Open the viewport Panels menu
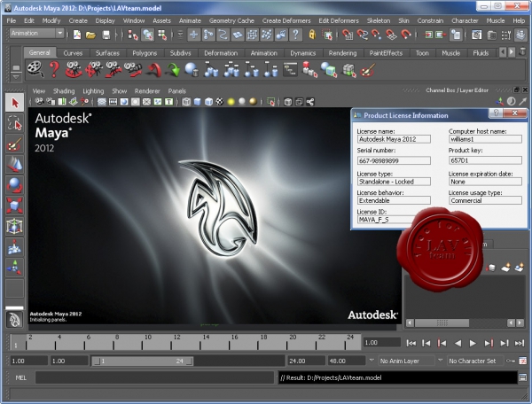Image resolution: width=532 pixels, height=404 pixels. (x=176, y=91)
